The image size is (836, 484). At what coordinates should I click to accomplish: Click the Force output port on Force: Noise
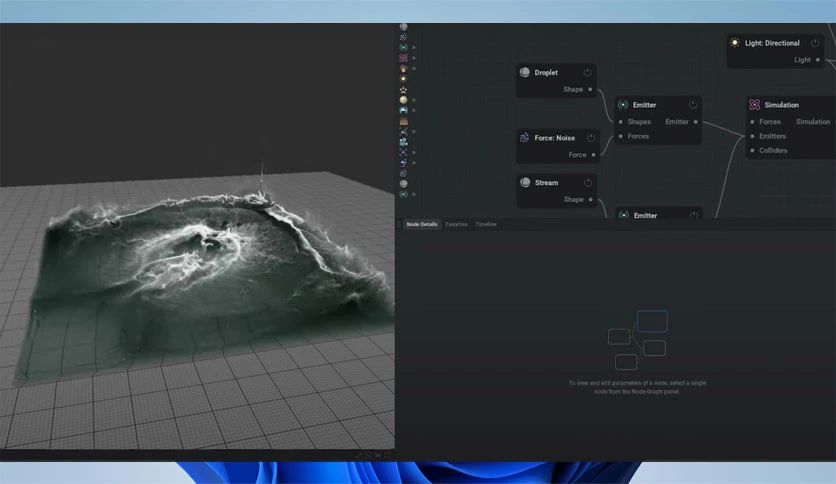click(x=593, y=155)
